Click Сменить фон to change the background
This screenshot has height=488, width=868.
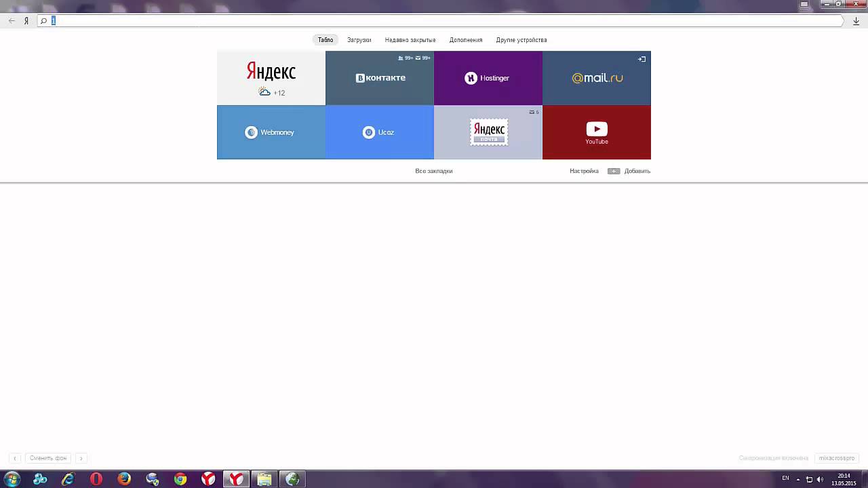click(48, 458)
